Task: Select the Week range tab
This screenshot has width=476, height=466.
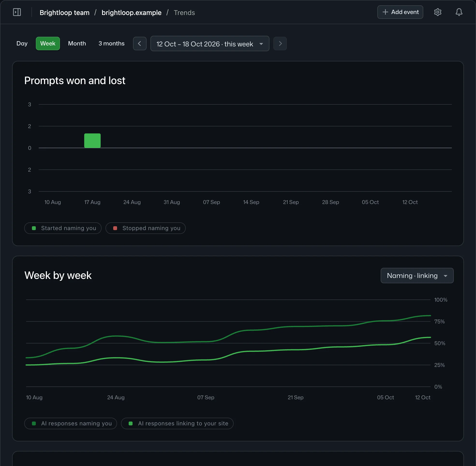Action: point(48,44)
